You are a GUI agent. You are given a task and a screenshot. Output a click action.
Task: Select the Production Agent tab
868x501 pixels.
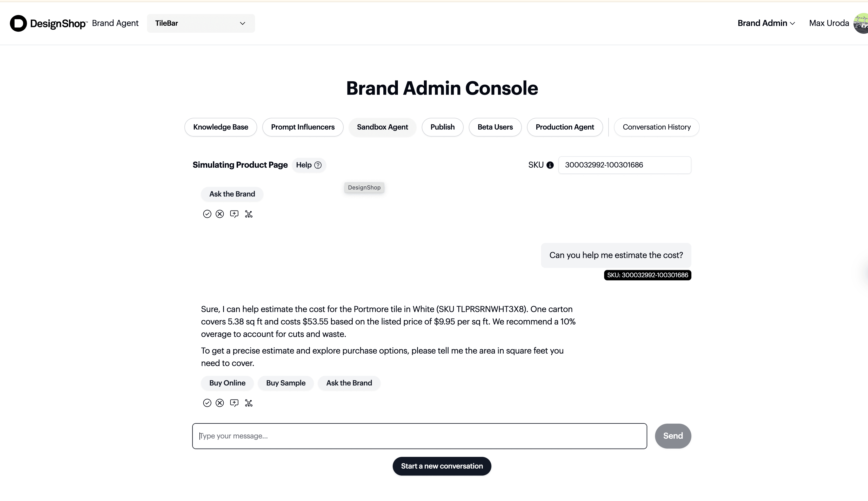(x=565, y=127)
